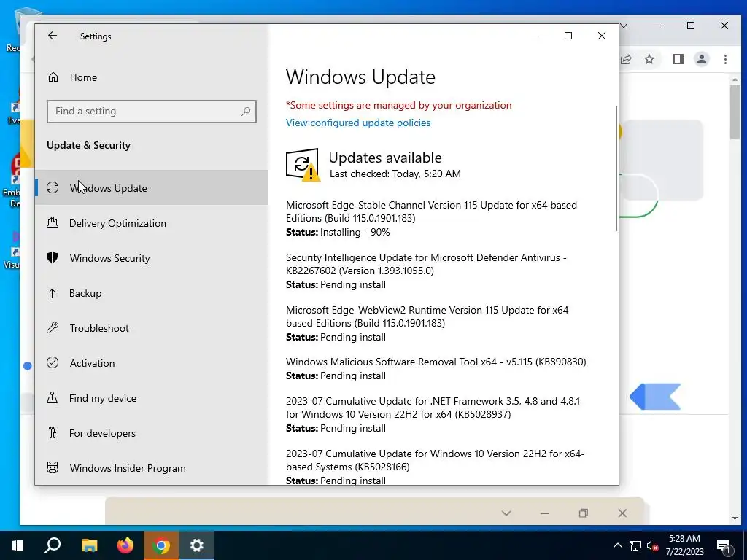Viewport: 747px width, 560px height.
Task: Click the Update & Security heading
Action: coord(88,145)
